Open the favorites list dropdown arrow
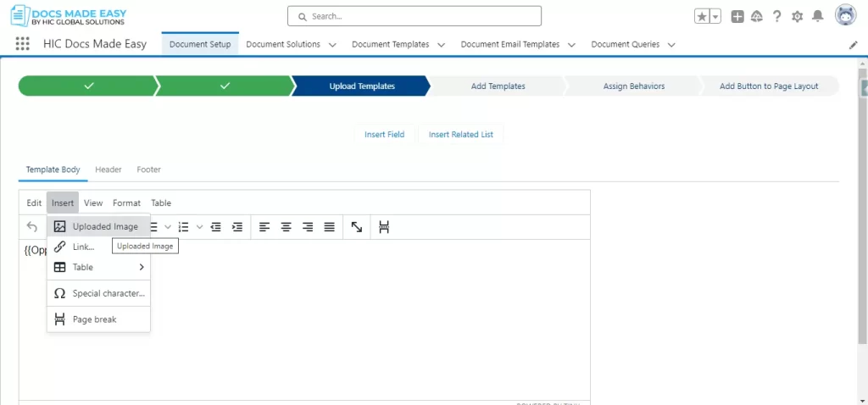868x405 pixels. tap(715, 17)
